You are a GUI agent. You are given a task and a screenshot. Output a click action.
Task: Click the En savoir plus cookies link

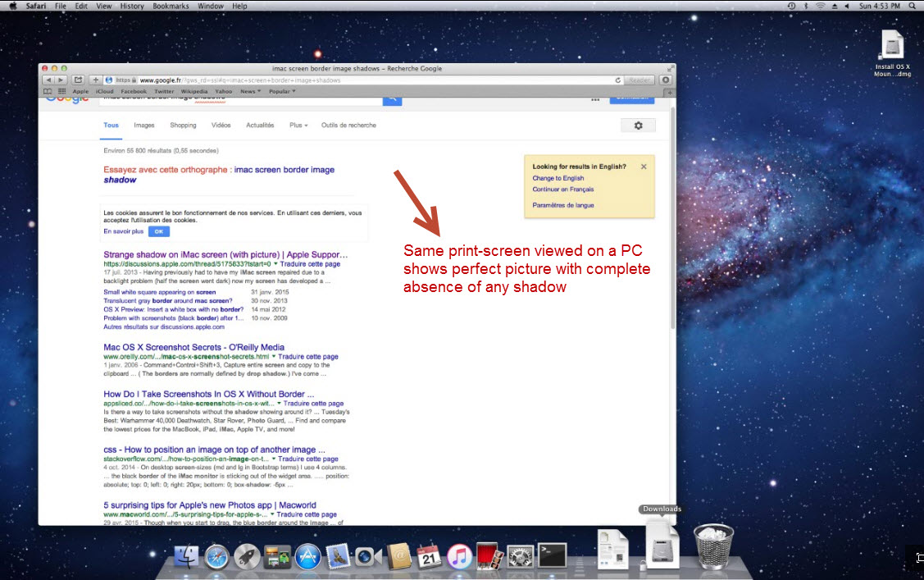tap(123, 231)
